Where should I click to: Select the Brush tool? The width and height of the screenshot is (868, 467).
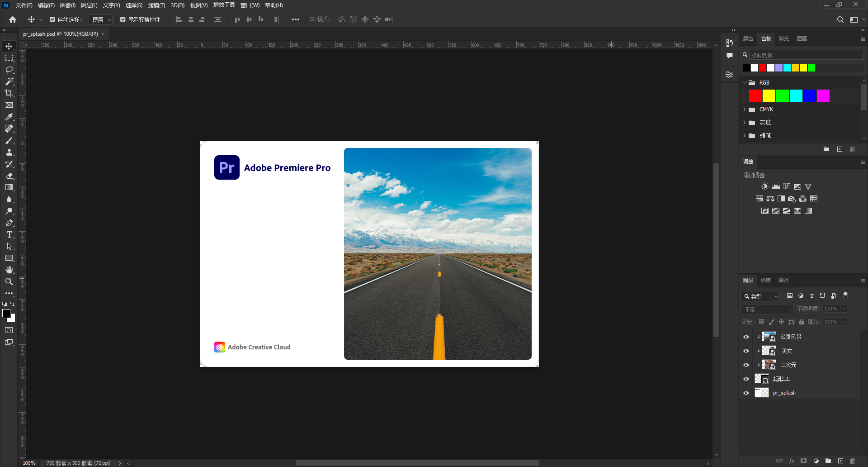click(9, 140)
